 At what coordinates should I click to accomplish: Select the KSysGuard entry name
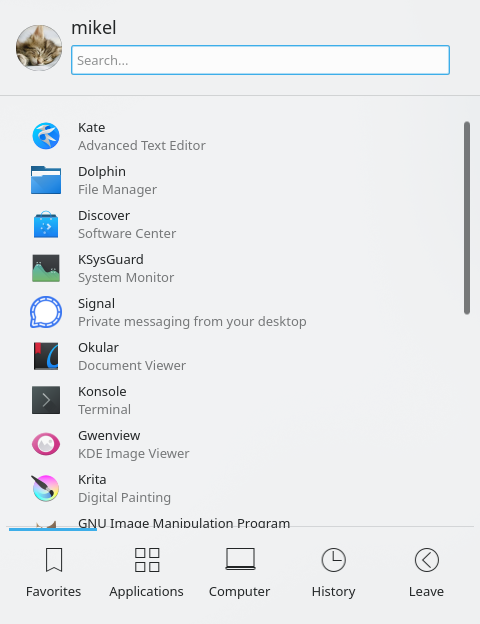111,259
